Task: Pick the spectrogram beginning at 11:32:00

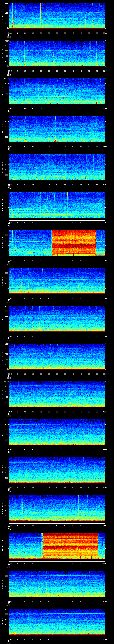Action: click(57, 129)
